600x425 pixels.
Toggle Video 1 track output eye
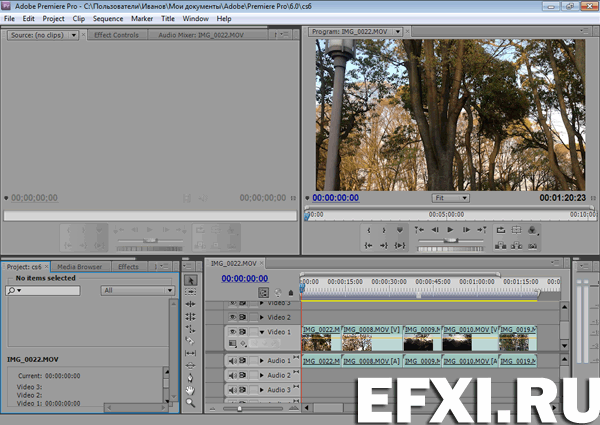(x=233, y=332)
